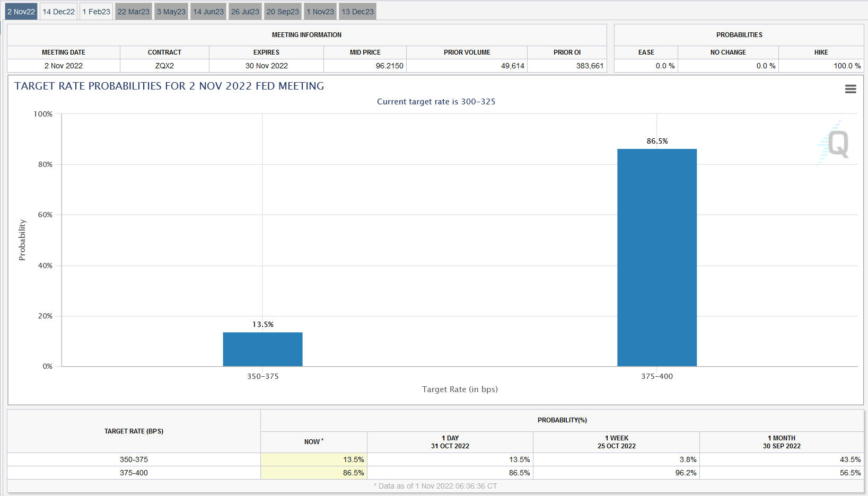Click the 49,614 prior volume value
Viewport: 868px width, 496px height.
pos(513,66)
